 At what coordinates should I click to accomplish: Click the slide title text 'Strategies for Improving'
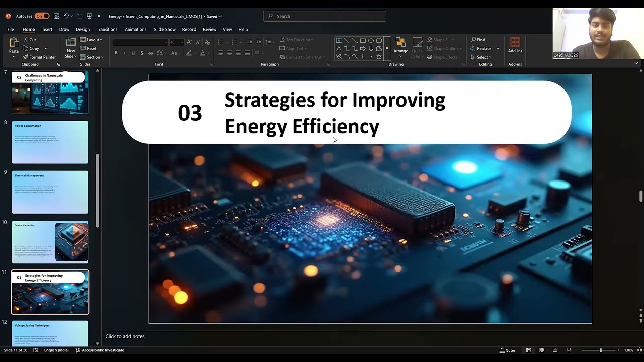(335, 100)
